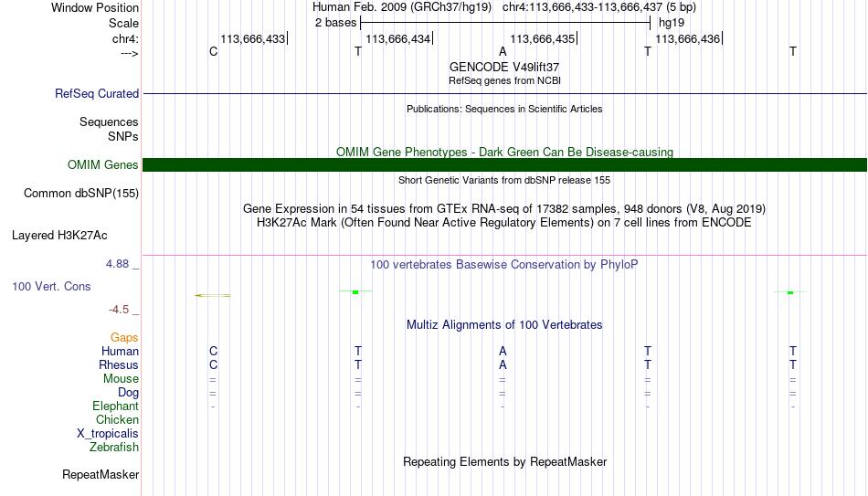The width and height of the screenshot is (868, 496).
Task: Click the GTEx Gene Expression track title
Action: tap(504, 208)
